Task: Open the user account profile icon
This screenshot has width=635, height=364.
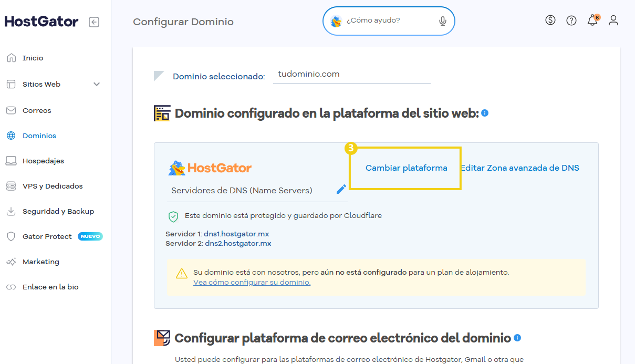Action: click(x=613, y=20)
